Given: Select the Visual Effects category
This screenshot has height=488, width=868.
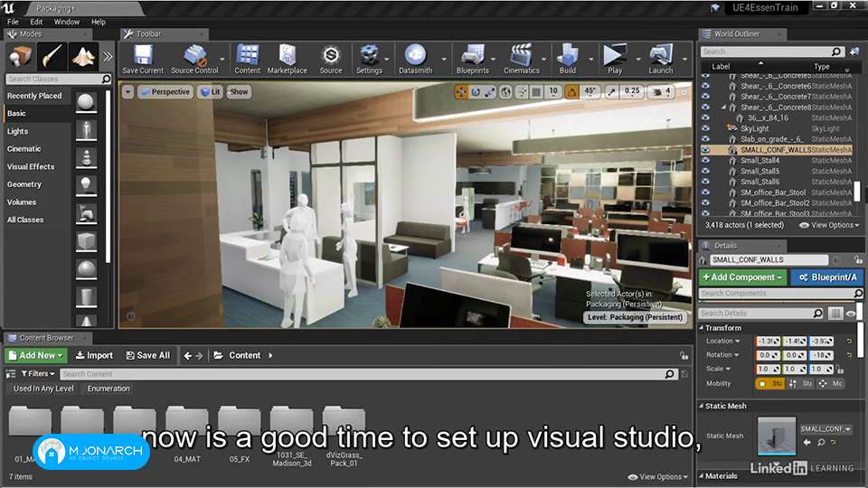Looking at the screenshot, I should click(x=31, y=166).
